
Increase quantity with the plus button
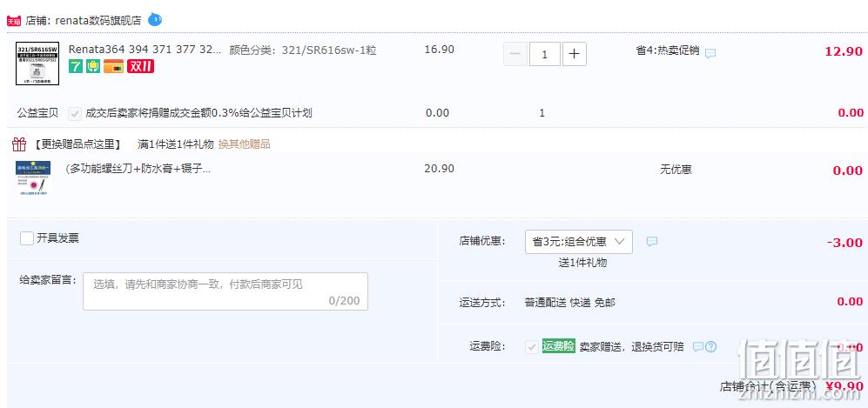pyautogui.click(x=575, y=54)
